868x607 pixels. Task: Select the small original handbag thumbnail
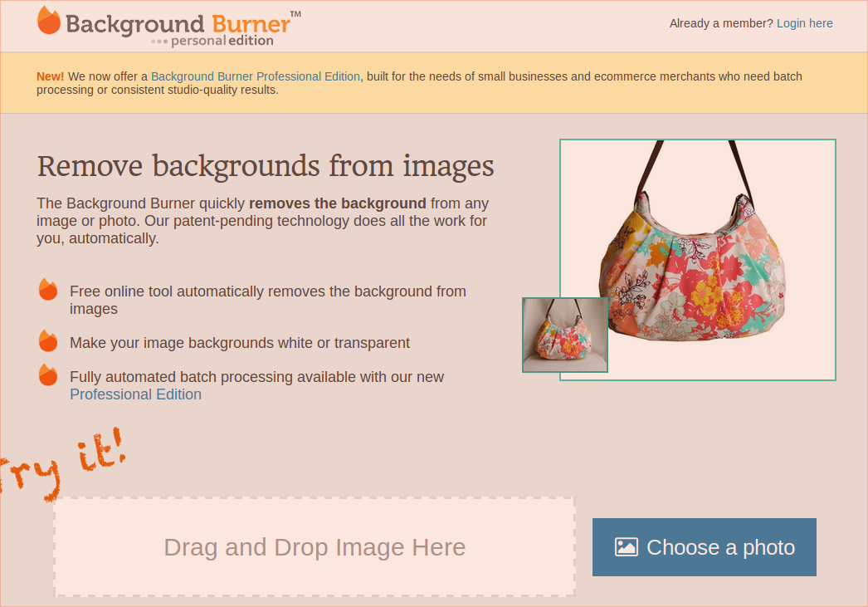565,335
